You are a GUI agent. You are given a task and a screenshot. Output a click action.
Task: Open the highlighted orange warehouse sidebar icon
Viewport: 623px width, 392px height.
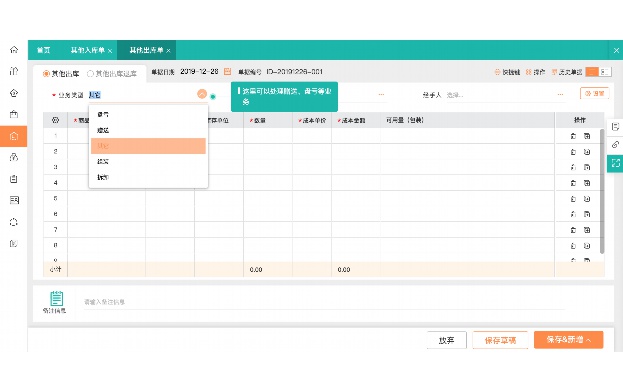[x=14, y=136]
